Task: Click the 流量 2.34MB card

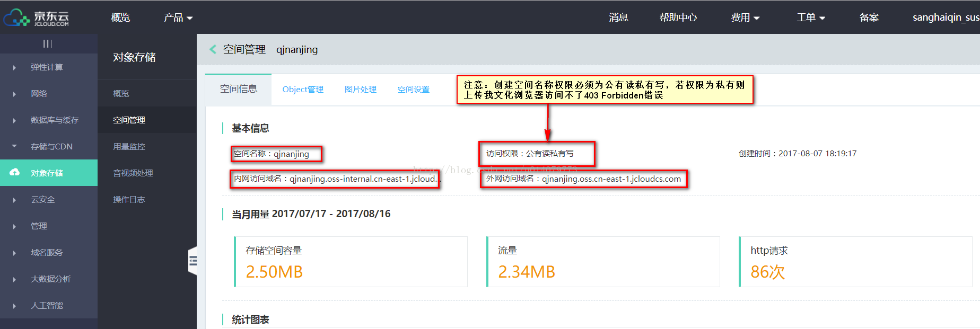Action: coord(603,262)
